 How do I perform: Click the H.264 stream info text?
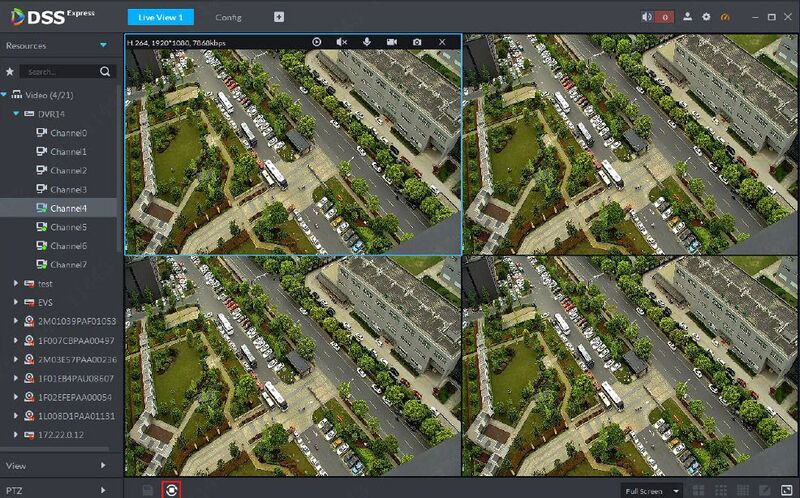pyautogui.click(x=176, y=43)
